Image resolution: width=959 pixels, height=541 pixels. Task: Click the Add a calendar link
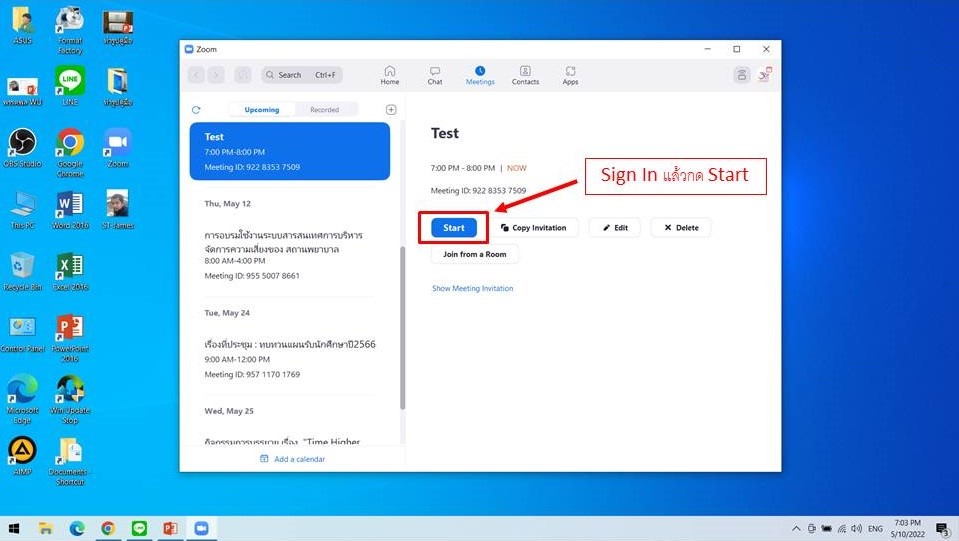click(x=293, y=459)
